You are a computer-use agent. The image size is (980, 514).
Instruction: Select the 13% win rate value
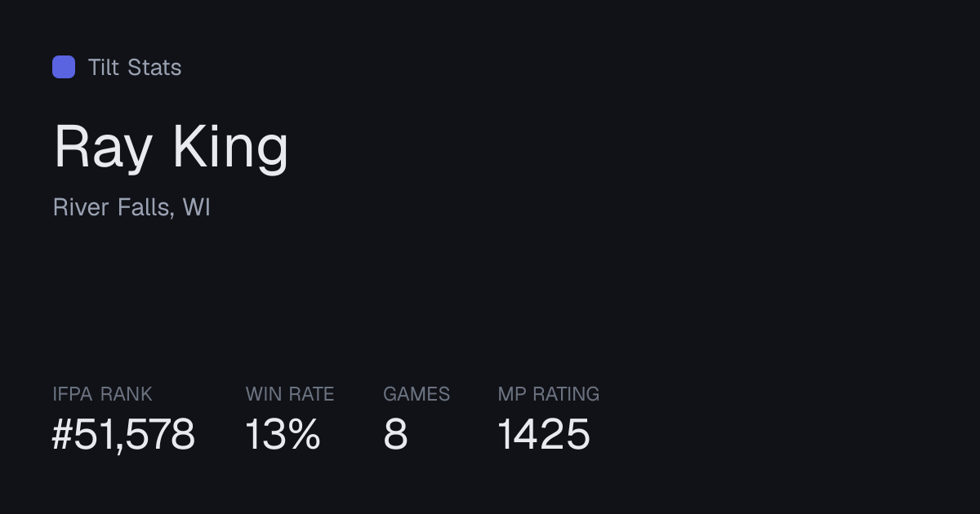[x=283, y=434]
